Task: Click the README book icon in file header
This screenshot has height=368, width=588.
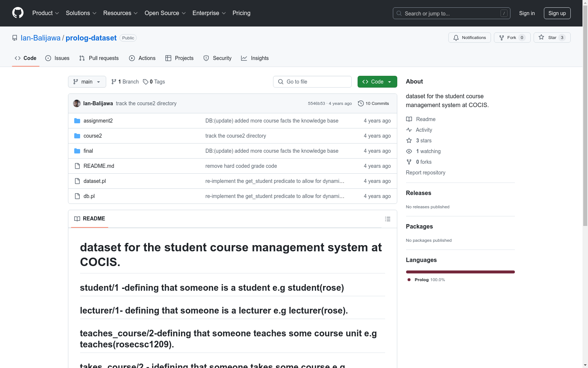Action: pos(77,219)
